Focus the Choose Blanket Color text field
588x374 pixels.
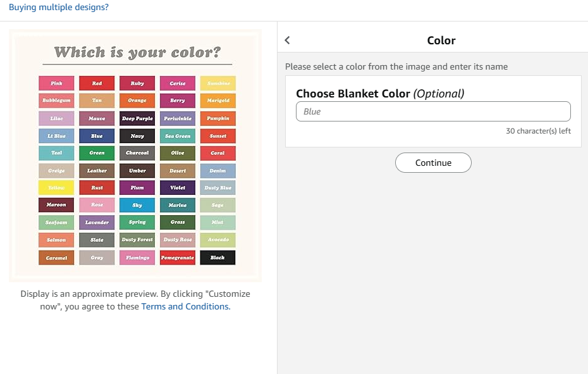tap(433, 111)
